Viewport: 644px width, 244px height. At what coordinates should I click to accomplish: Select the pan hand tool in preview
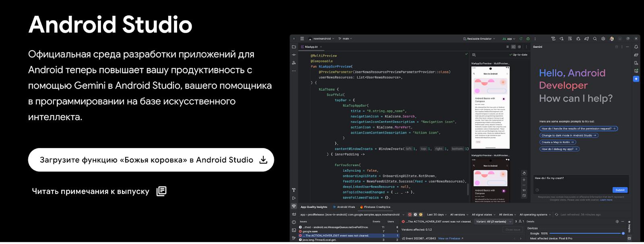tap(524, 173)
